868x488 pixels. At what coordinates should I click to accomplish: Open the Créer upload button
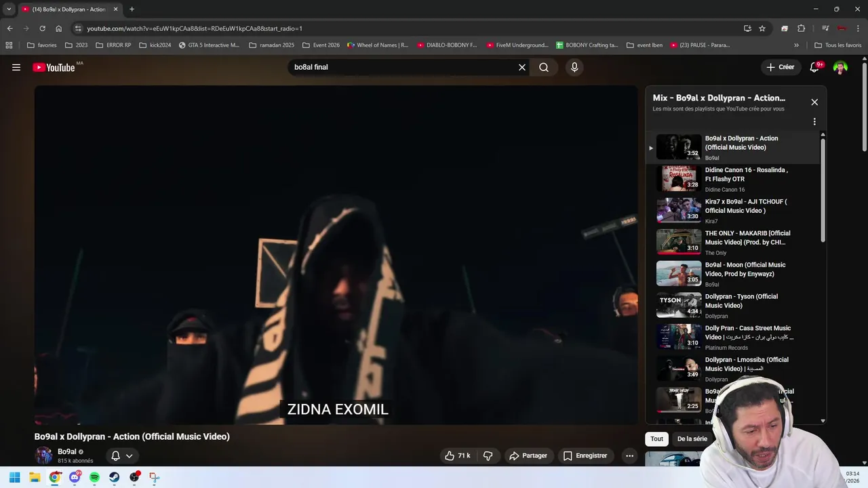tap(781, 67)
